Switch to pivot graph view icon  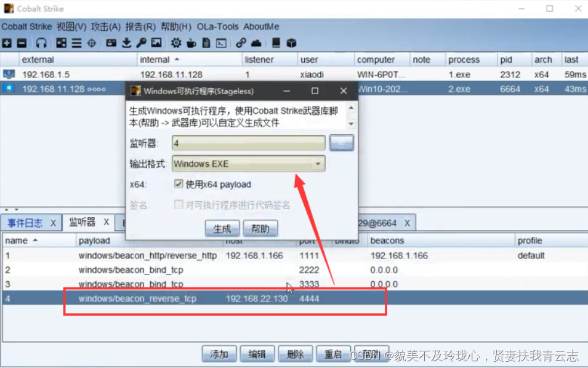pos(61,43)
